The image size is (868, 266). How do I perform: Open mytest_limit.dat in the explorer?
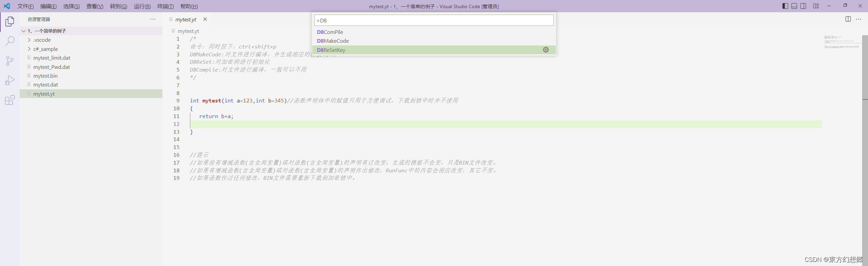coord(91,58)
